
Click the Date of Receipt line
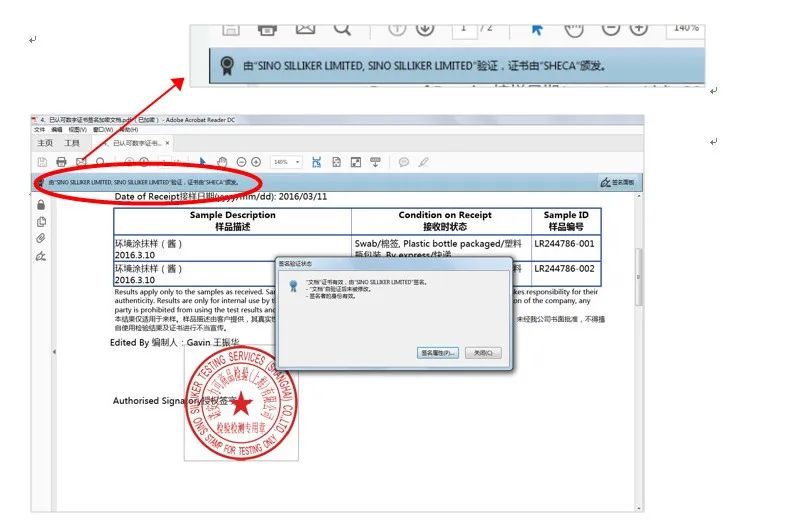(x=221, y=196)
